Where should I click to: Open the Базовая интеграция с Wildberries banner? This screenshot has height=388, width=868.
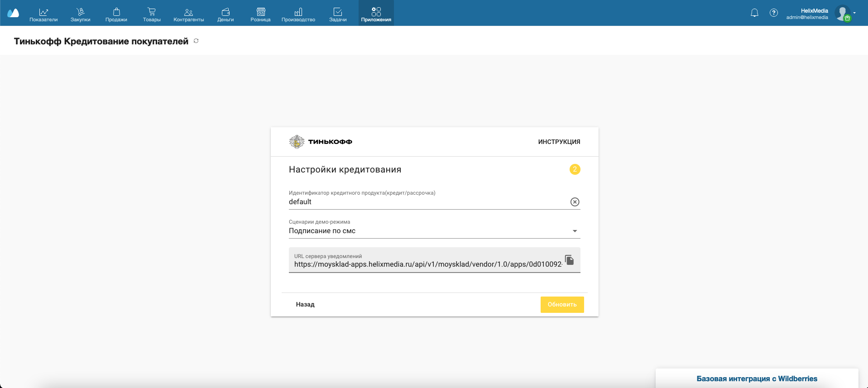(757, 378)
